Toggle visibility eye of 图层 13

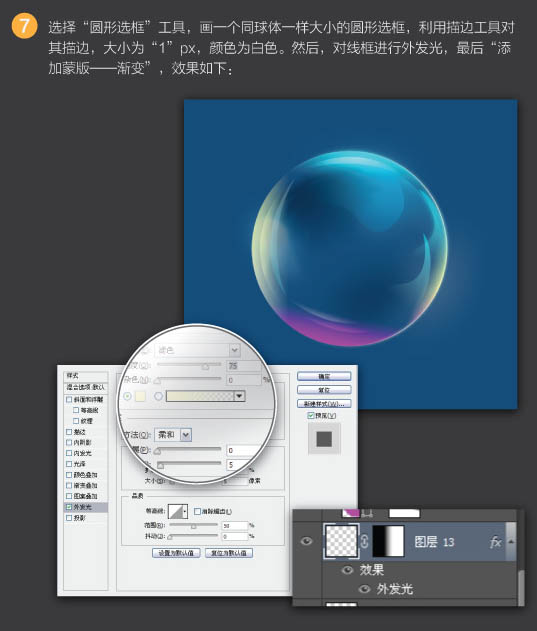click(306, 541)
